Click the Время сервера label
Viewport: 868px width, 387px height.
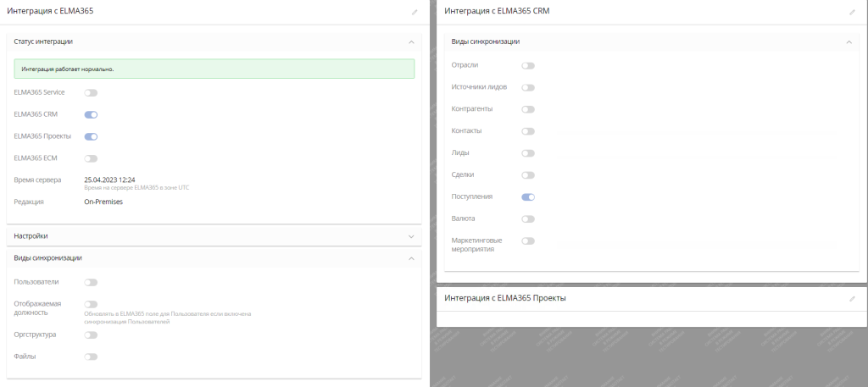click(37, 180)
